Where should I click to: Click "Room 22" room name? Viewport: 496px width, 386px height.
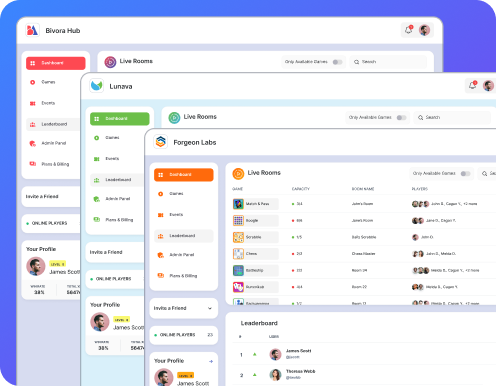point(359,287)
